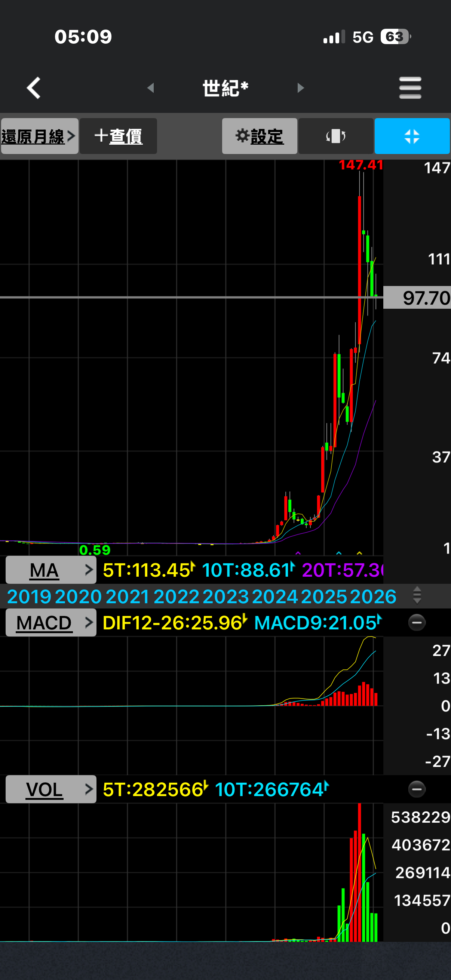Select the 97.70 price label

pos(417,298)
